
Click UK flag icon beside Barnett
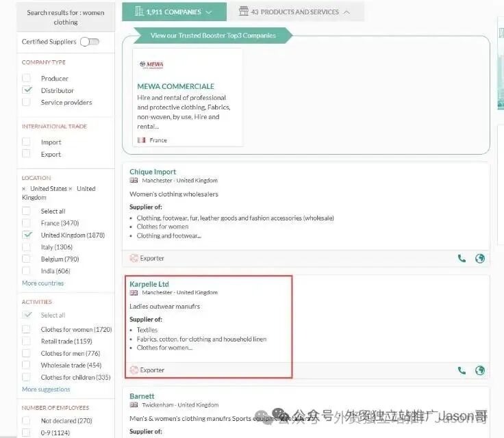134,405
